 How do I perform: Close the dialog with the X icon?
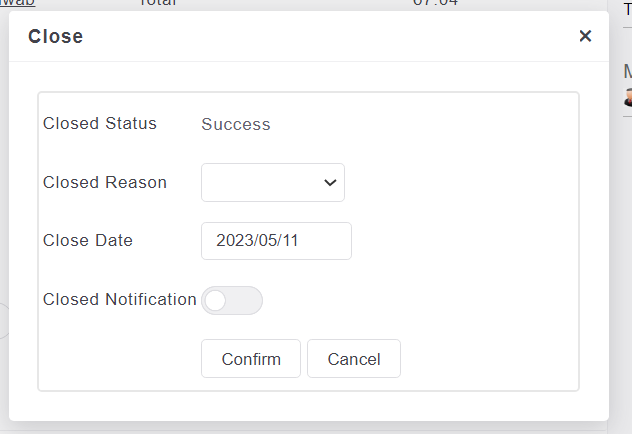(x=585, y=36)
